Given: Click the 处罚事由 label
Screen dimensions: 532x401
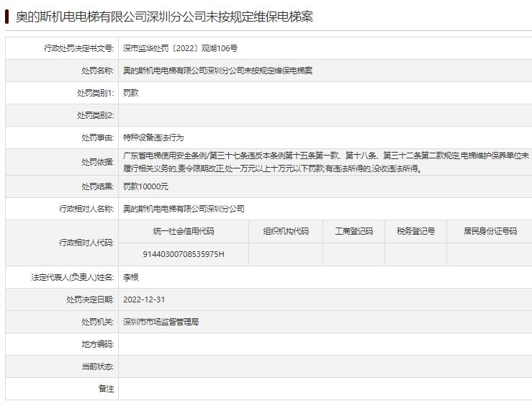Looking at the screenshot, I should pos(97,138).
